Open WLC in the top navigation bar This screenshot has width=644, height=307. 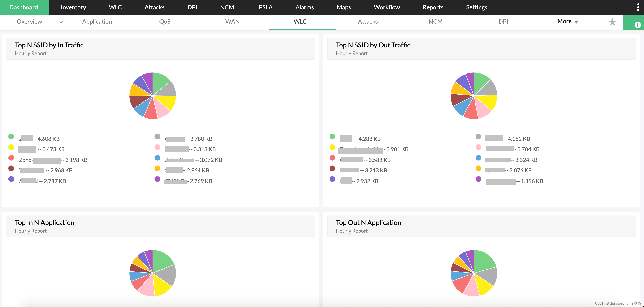point(115,7)
